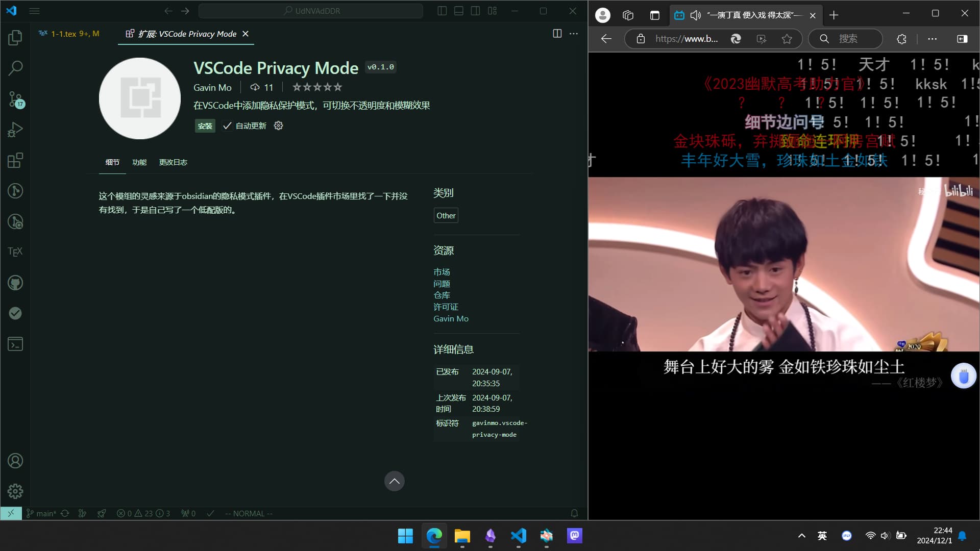This screenshot has width=980, height=551.
Task: Open notifications bell in VS Code status bar
Action: [574, 513]
